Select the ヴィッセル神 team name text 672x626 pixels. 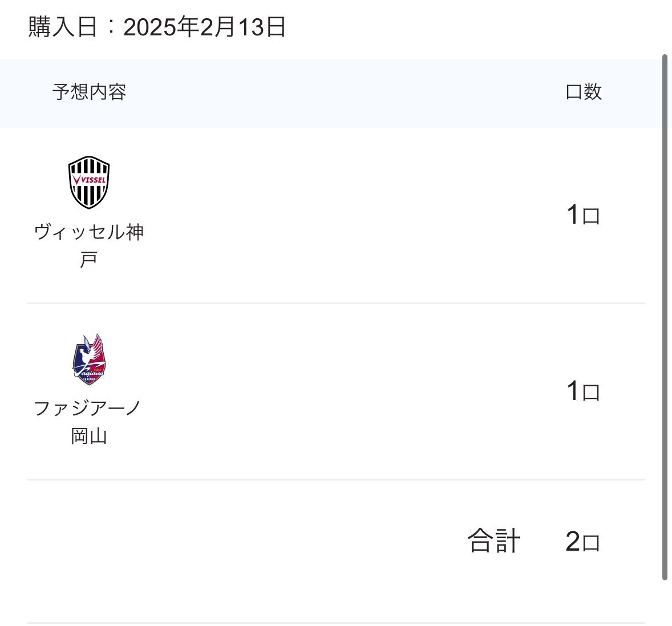click(89, 232)
